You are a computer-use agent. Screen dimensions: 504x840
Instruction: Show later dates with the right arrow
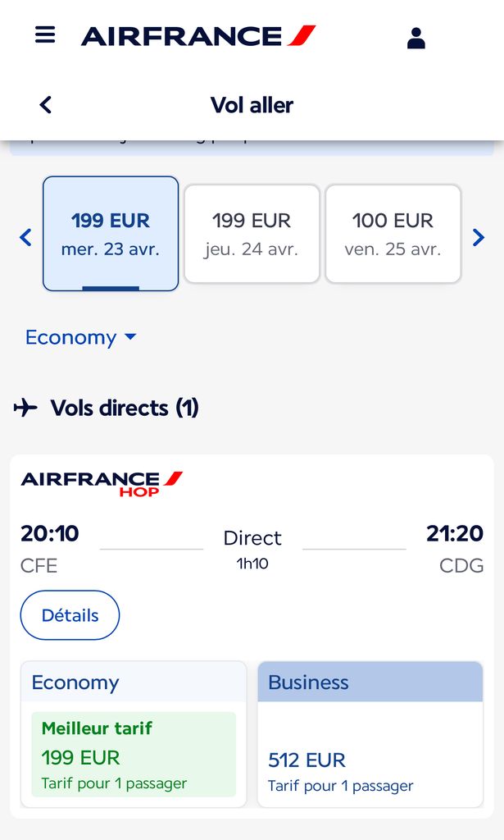pos(479,238)
